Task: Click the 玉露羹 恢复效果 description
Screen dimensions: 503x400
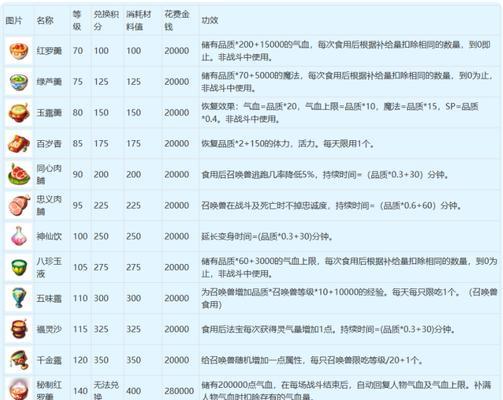Action: point(340,113)
